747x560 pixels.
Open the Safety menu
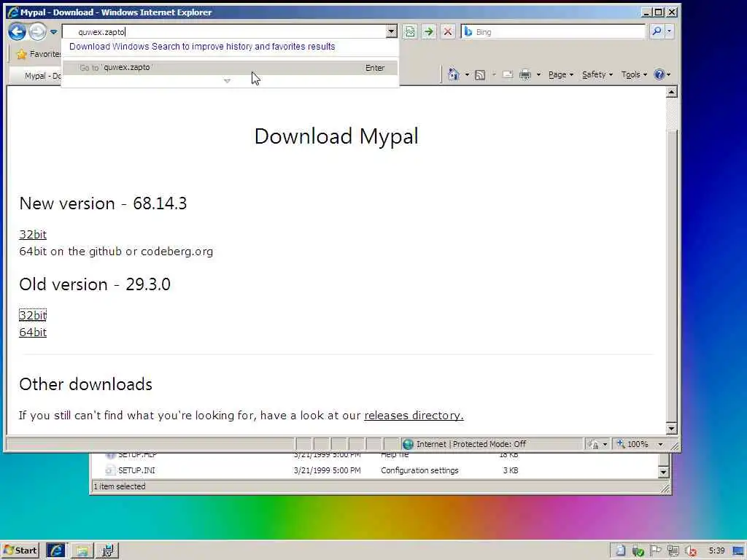click(597, 75)
